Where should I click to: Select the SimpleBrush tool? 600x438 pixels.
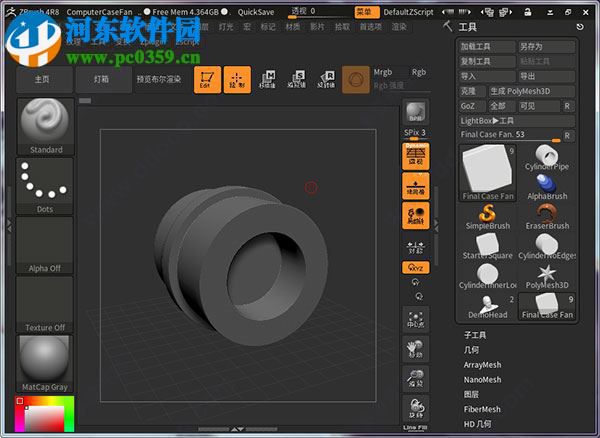tap(488, 217)
